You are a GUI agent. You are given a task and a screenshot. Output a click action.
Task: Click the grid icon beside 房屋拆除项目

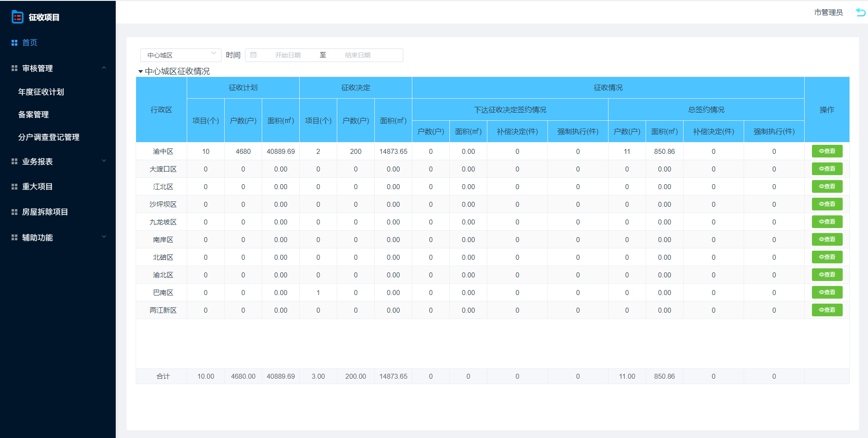click(x=14, y=212)
